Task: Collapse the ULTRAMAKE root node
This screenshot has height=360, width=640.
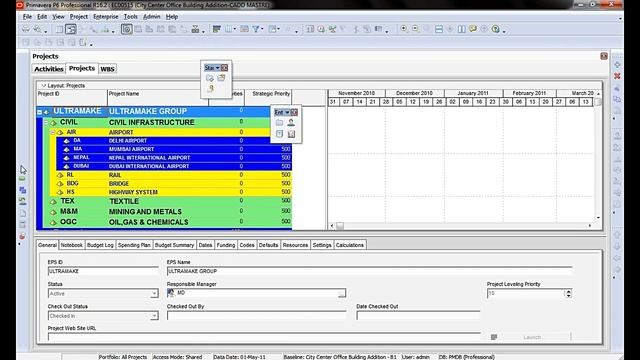Action: (40, 111)
